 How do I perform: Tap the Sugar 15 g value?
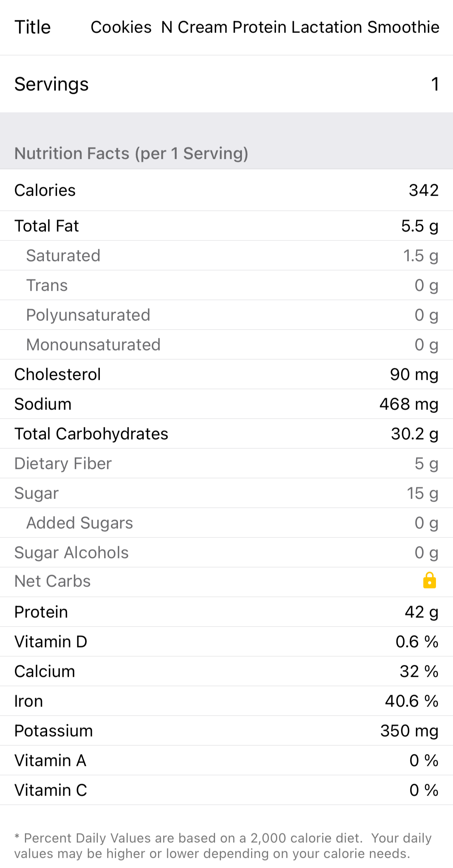point(422,493)
